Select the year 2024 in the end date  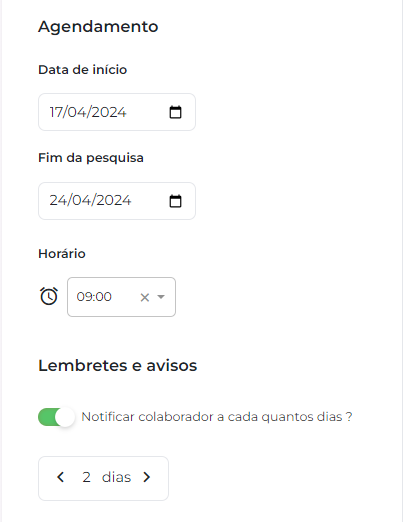[113, 200]
